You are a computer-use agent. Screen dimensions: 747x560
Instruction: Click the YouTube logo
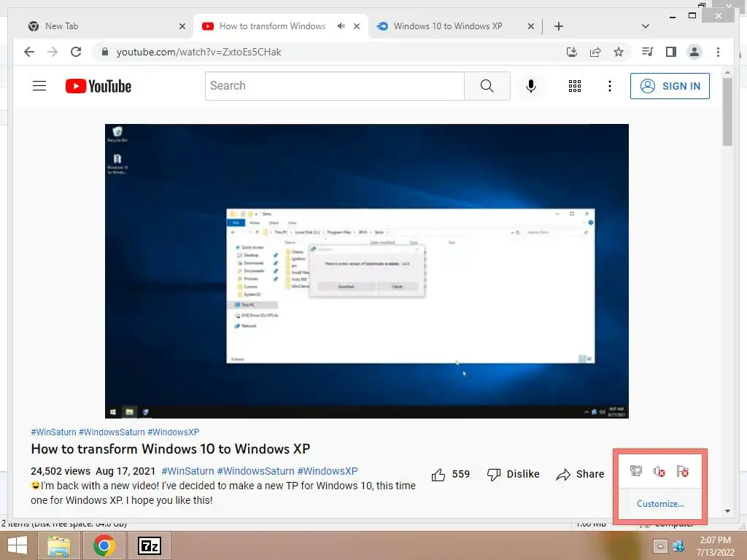(x=98, y=86)
